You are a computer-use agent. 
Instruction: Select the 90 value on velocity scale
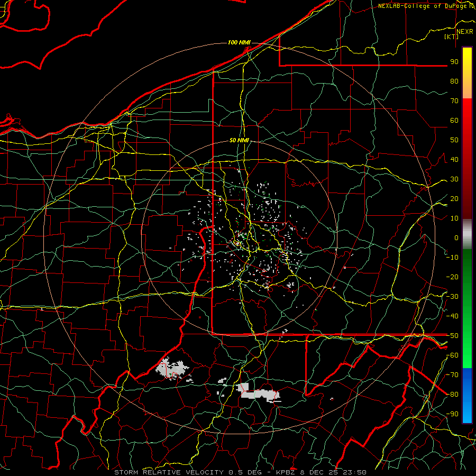454,62
